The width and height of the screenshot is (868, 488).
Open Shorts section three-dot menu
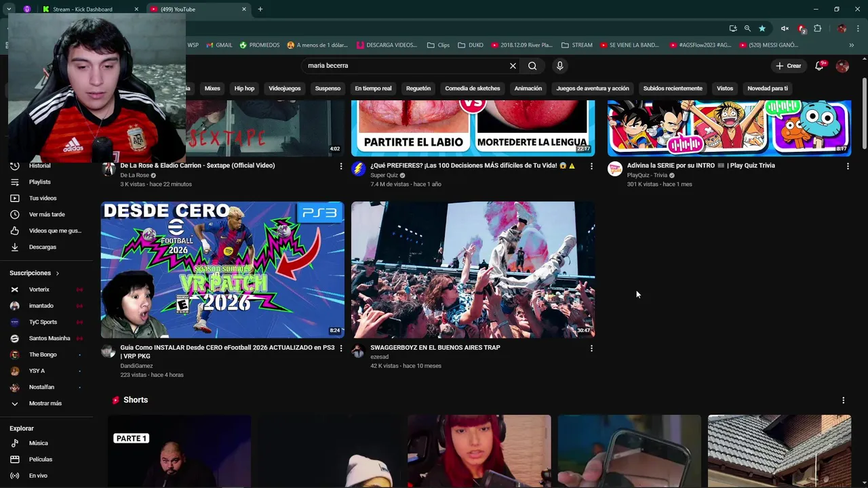click(x=843, y=401)
